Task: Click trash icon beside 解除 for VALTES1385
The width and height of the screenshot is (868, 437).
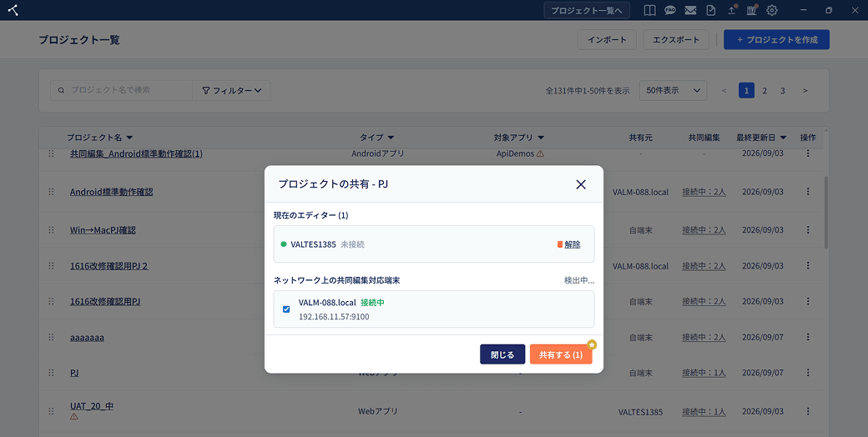Action: point(560,244)
